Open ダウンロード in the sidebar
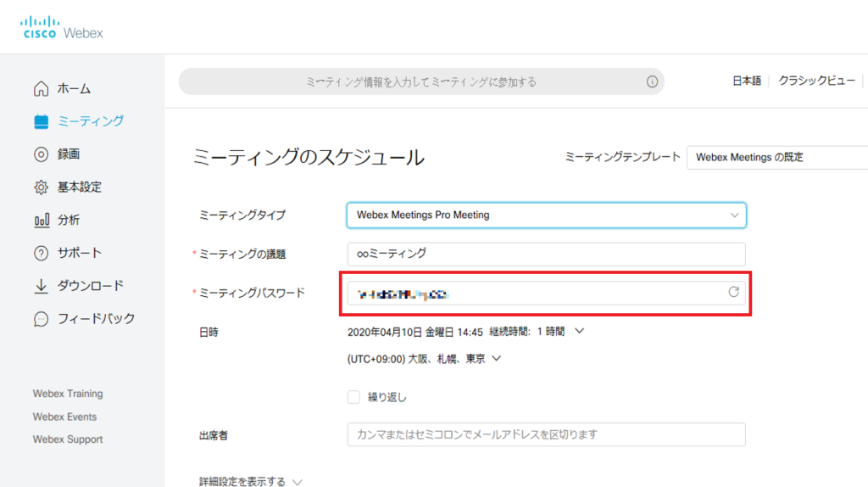Image resolution: width=868 pixels, height=487 pixels. point(91,286)
